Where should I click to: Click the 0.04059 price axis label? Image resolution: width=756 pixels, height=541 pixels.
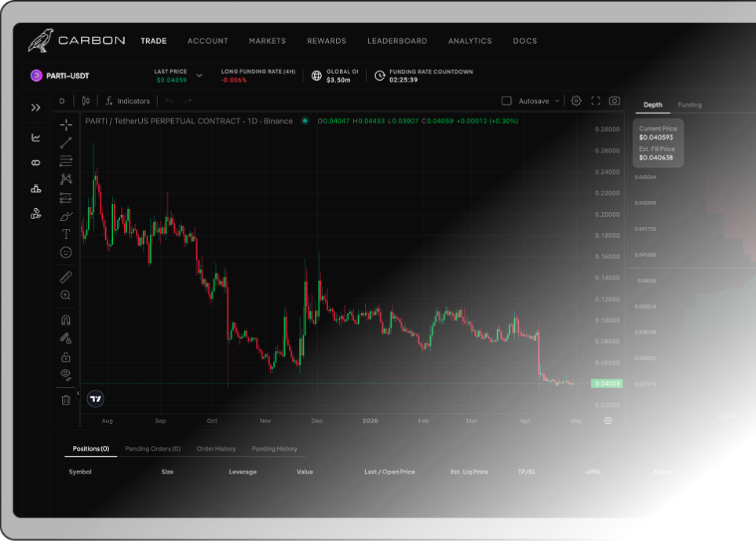[x=607, y=383]
